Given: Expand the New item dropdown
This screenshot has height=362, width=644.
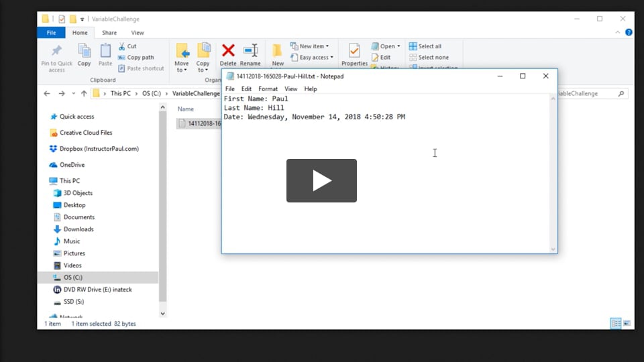Looking at the screenshot, I should 311,46.
